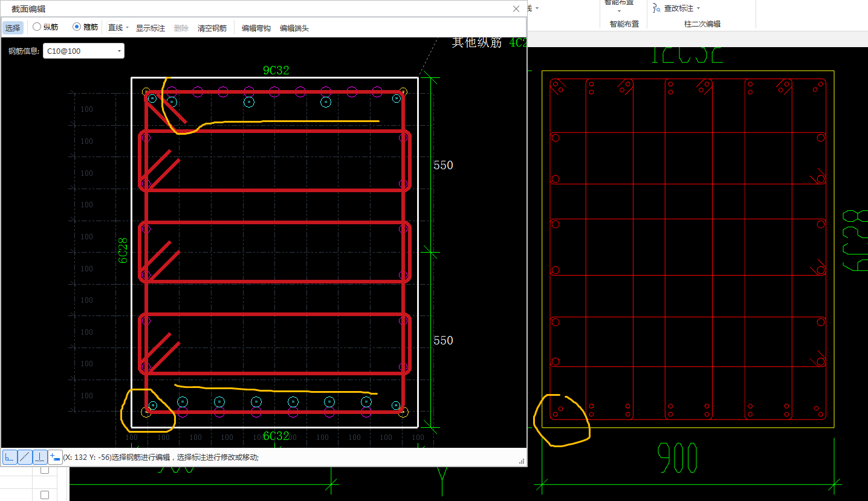Click the lower 550 dimension label

443,340
